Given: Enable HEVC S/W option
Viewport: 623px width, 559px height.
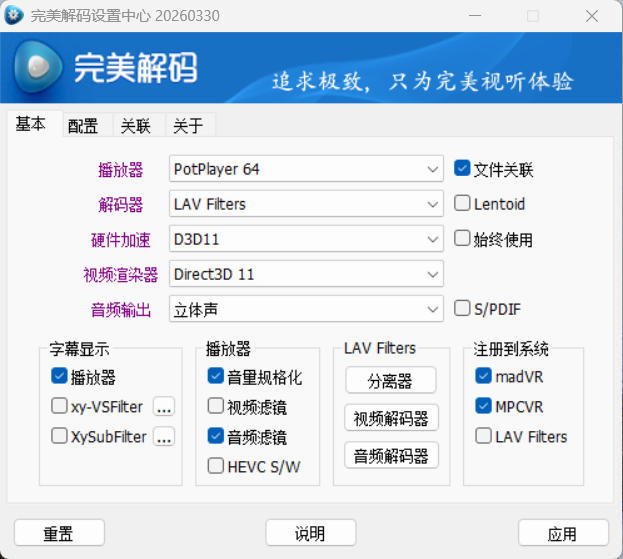Looking at the screenshot, I should (216, 466).
